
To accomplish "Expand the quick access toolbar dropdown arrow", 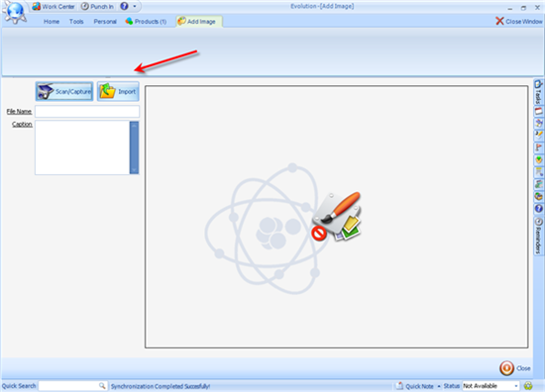I will pos(135,6).
